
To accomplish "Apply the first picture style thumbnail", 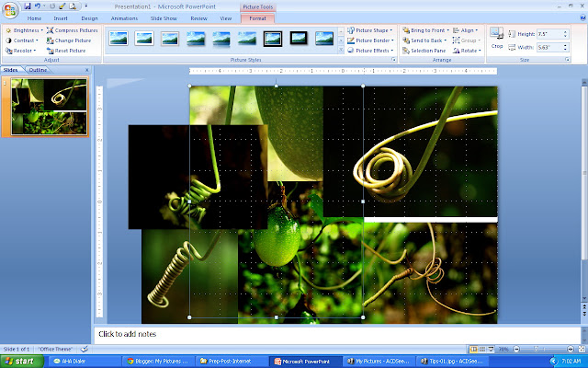I will click(x=119, y=39).
